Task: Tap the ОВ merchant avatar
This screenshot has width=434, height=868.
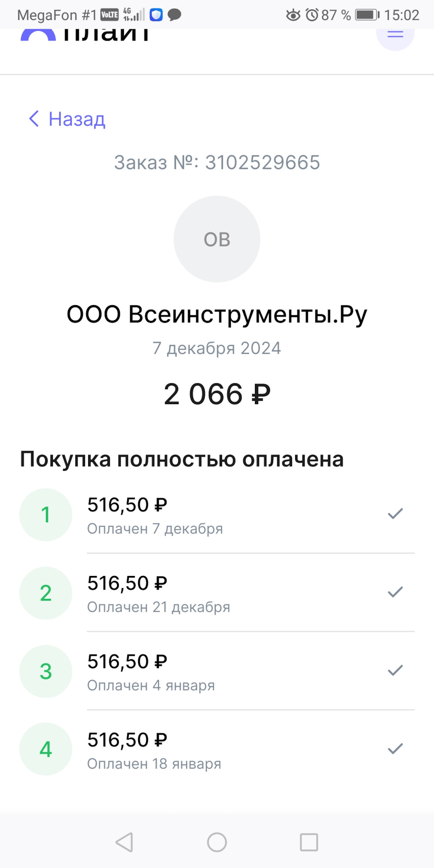Action: [x=217, y=239]
